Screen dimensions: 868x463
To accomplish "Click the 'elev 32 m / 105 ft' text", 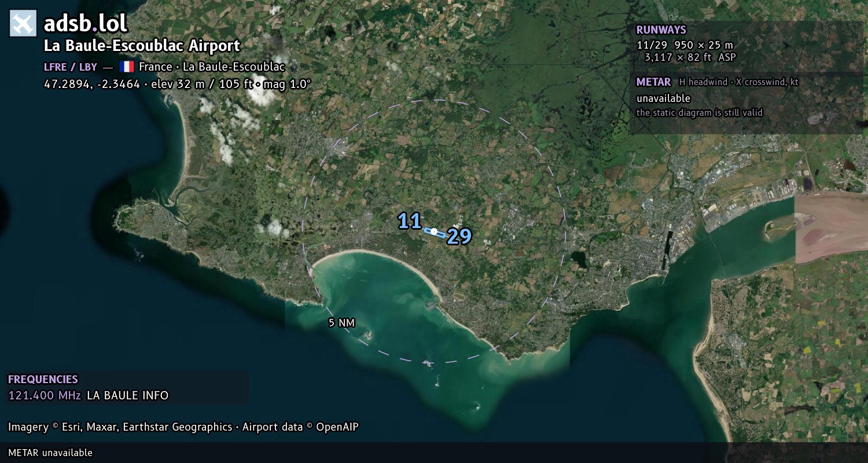I will [202, 84].
